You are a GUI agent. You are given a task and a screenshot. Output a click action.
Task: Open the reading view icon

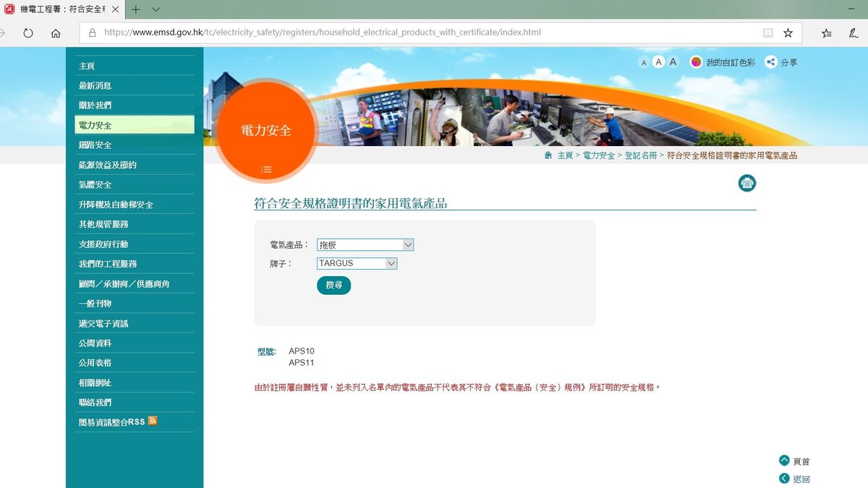tap(768, 33)
